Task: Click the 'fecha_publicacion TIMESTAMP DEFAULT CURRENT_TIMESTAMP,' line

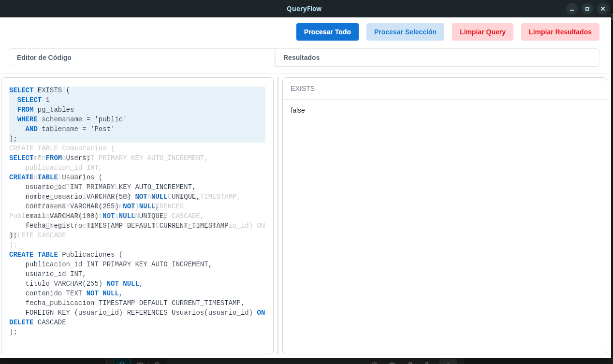Action: (x=135, y=303)
